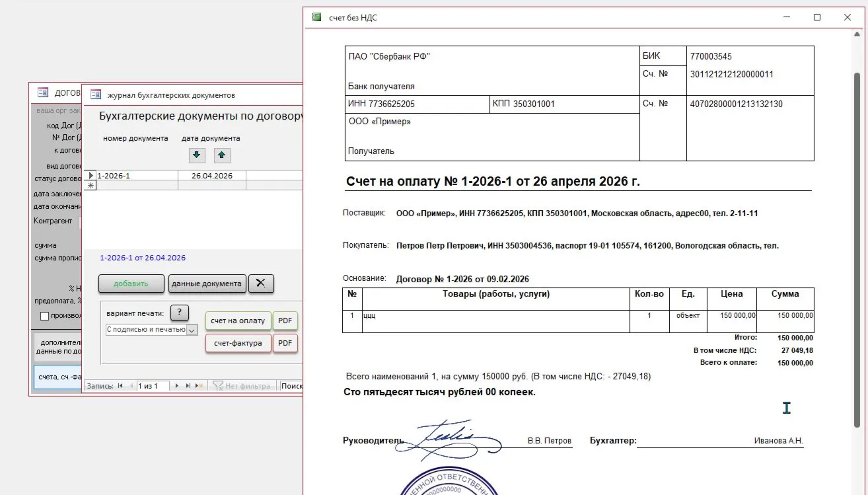Enable the 'произвол...' checkbox on the договор form

[44, 316]
